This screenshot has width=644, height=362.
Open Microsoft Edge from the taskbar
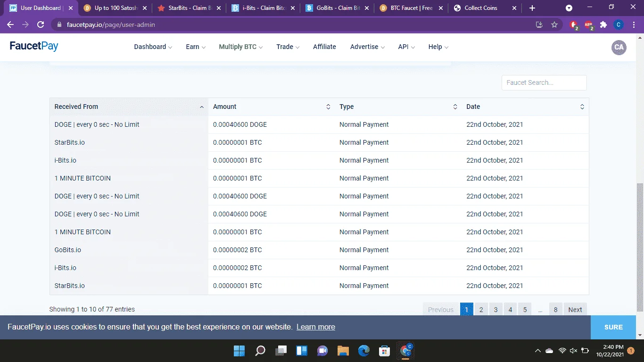click(x=364, y=351)
